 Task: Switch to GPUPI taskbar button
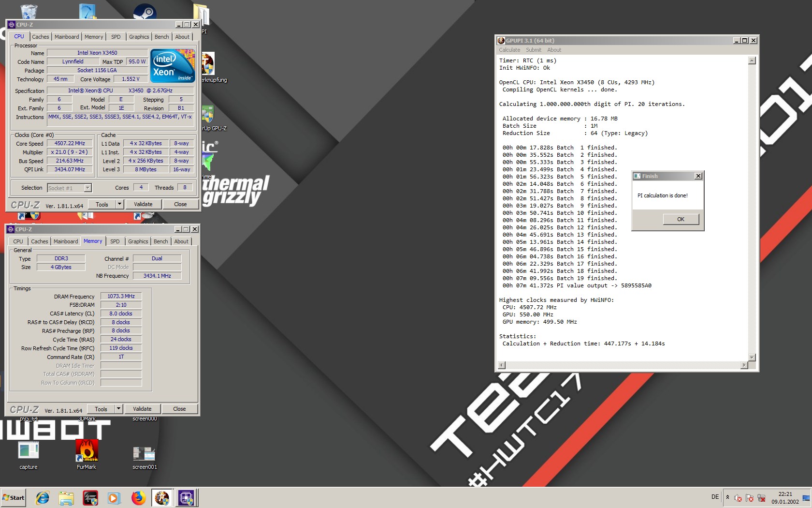[162, 497]
